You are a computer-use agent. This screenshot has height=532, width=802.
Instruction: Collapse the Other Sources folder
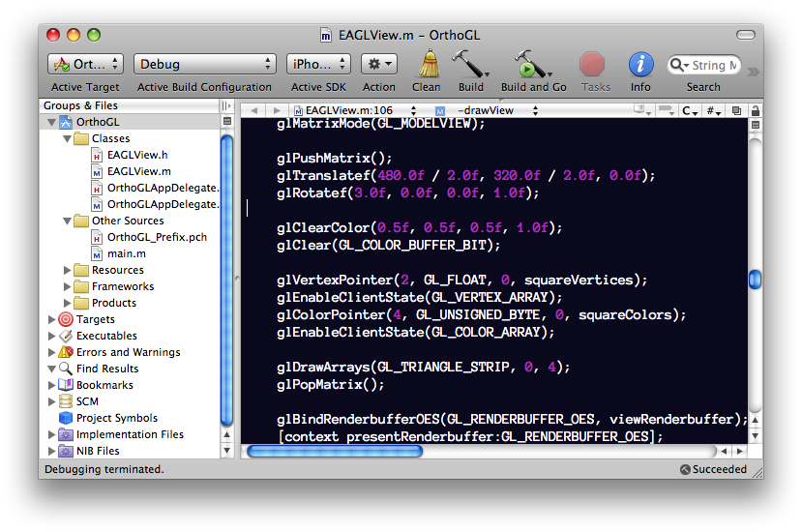[x=67, y=221]
